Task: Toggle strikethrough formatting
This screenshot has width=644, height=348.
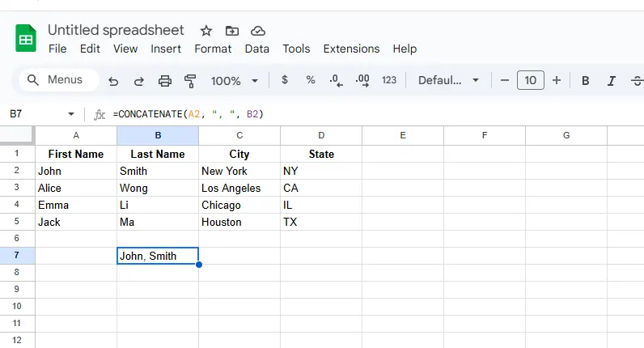Action: click(637, 81)
